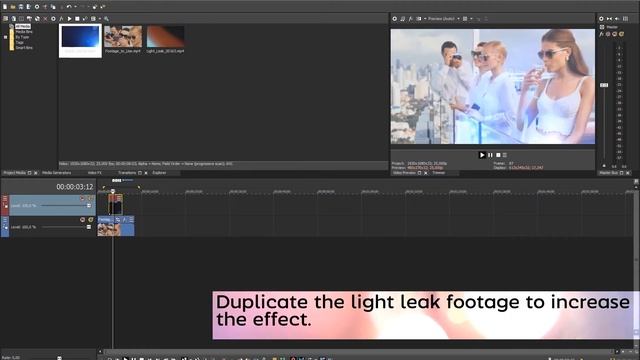Switch to the Video FX tab
640x360 pixels.
click(95, 173)
